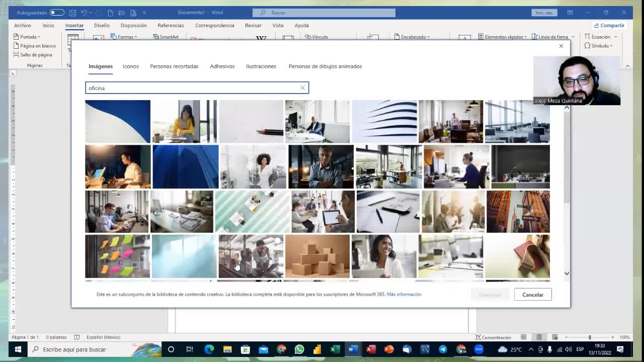This screenshot has width=644, height=362.
Task: Switch to the Iconos tab in dialog
Action: [x=131, y=66]
